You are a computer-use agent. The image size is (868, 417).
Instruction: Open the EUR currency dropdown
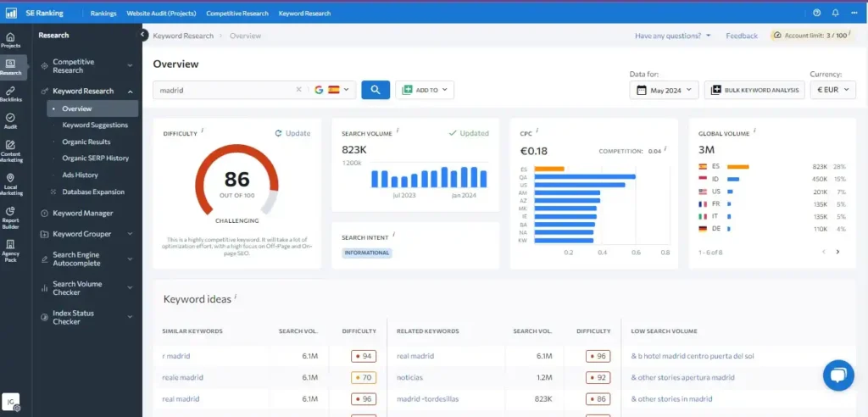tap(832, 90)
